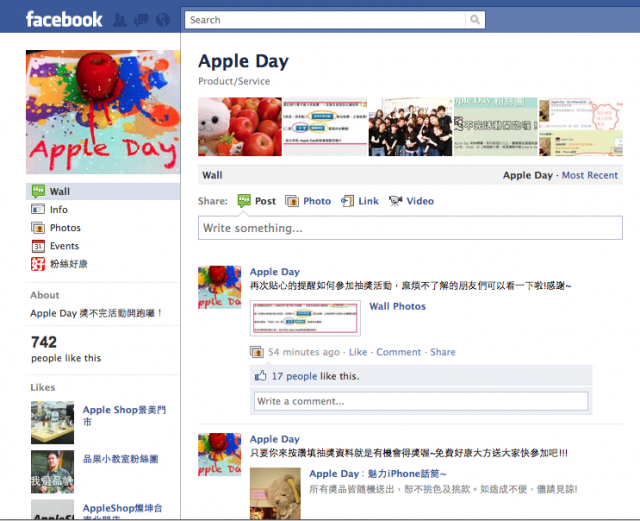The image size is (640, 521).
Task: Open the 54 minutes ago timestamp
Action: click(x=304, y=352)
